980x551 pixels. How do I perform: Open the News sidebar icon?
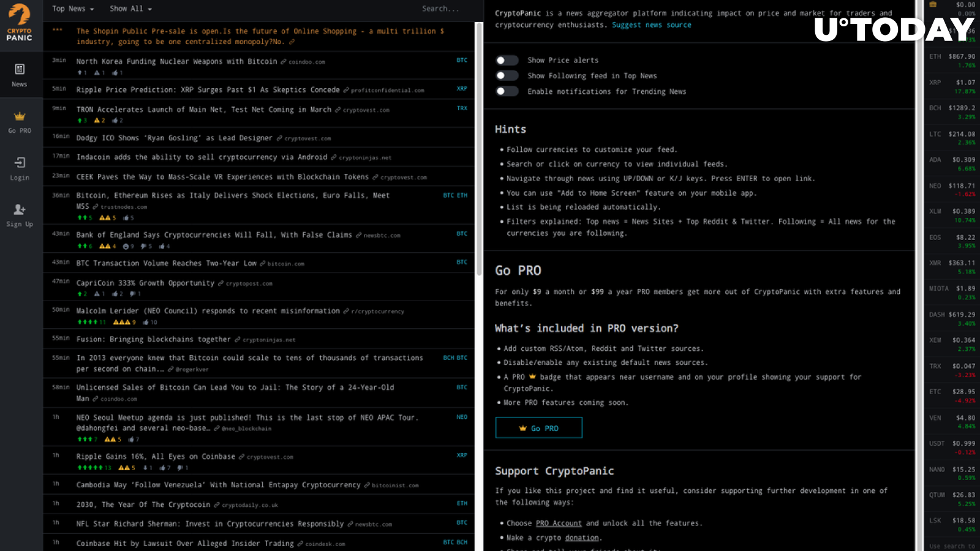tap(20, 75)
